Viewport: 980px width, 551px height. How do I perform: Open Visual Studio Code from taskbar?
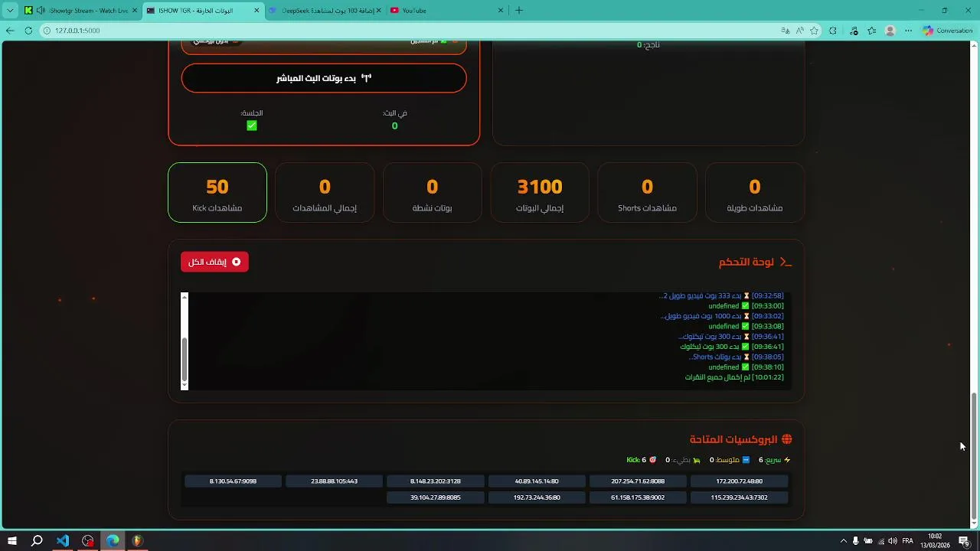[63, 541]
